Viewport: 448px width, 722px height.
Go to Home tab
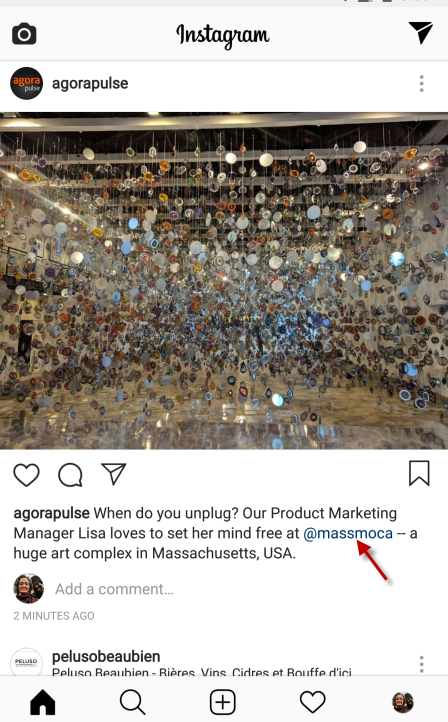43,702
